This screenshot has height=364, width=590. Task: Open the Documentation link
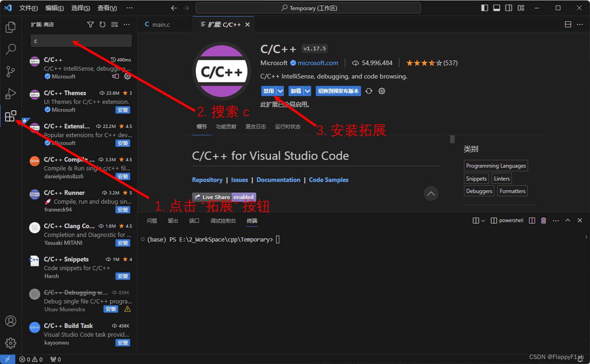278,180
